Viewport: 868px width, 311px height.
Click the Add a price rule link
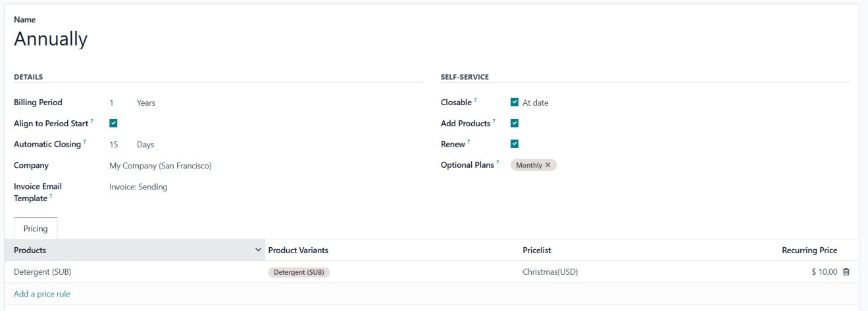(42, 294)
